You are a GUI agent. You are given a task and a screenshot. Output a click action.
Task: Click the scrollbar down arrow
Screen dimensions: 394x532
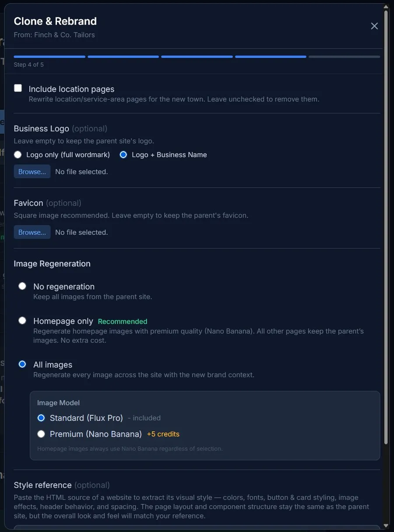point(386,525)
